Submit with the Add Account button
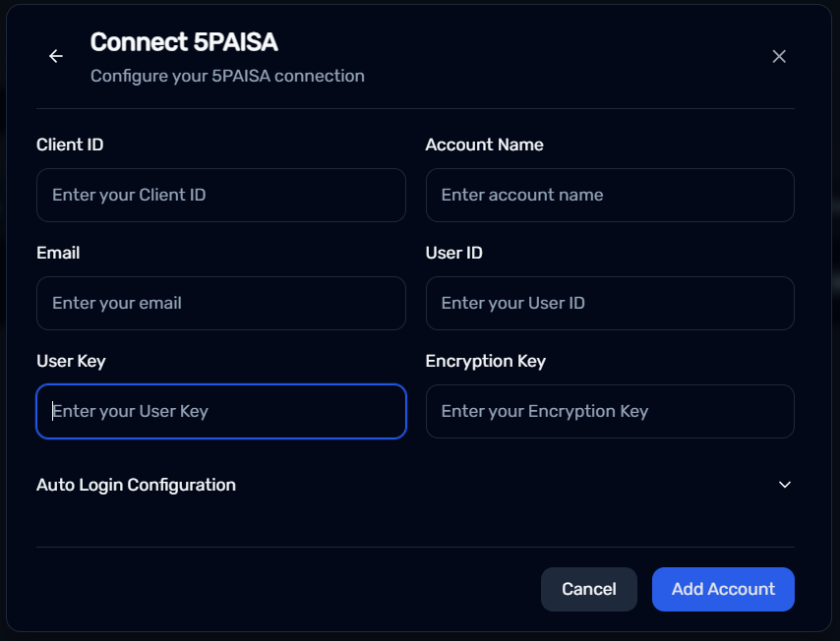The width and height of the screenshot is (840, 641). click(x=723, y=589)
